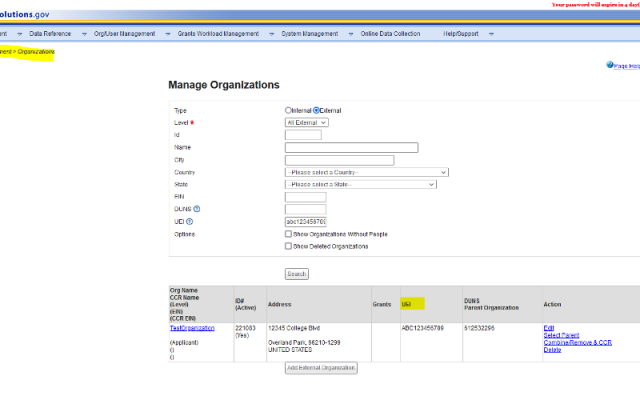Expand the Country selection dropdown
Viewport: 640px width, 400px height.
pos(366,172)
